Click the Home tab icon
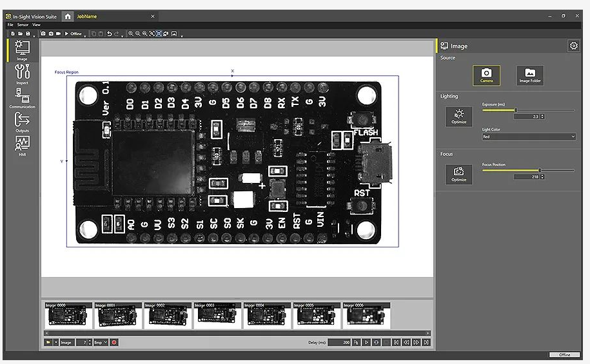This screenshot has width=590, height=364. pos(68,16)
